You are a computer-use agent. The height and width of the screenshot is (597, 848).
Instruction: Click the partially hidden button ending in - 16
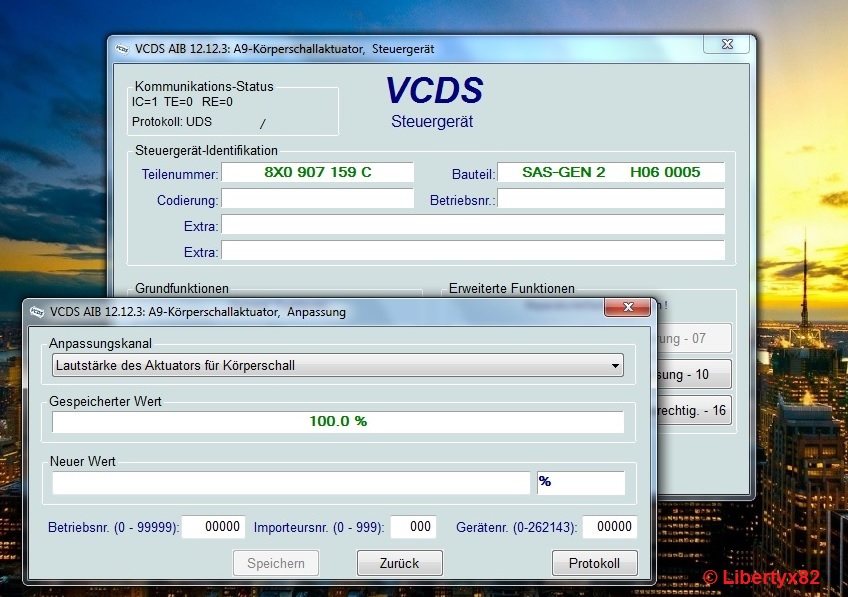(694, 410)
